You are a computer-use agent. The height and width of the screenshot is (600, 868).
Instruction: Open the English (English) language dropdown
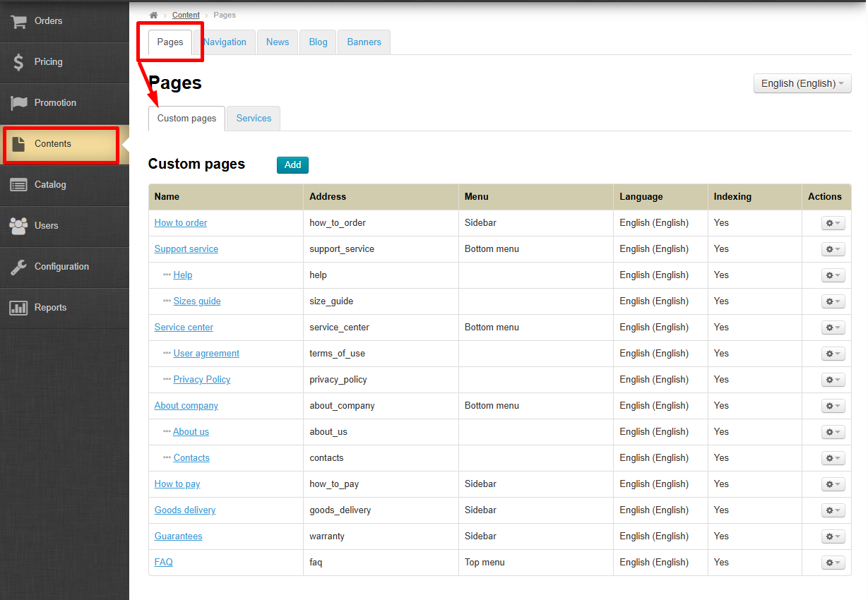802,83
